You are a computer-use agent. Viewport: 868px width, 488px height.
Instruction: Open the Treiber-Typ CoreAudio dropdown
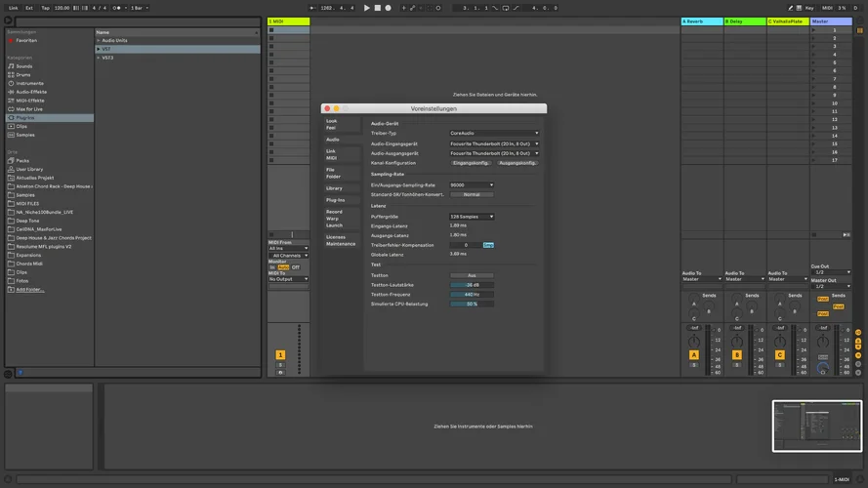pyautogui.click(x=494, y=133)
